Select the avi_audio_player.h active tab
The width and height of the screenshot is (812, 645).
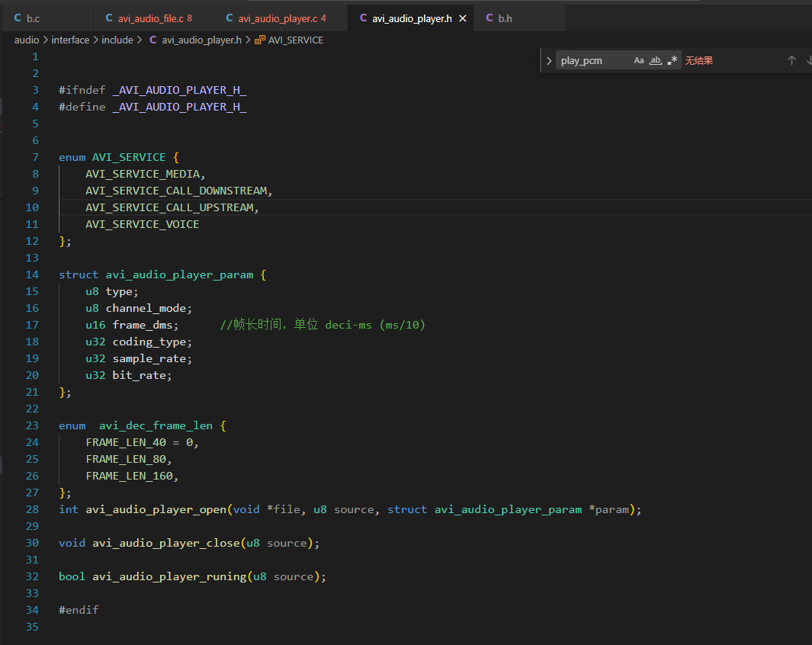click(411, 18)
